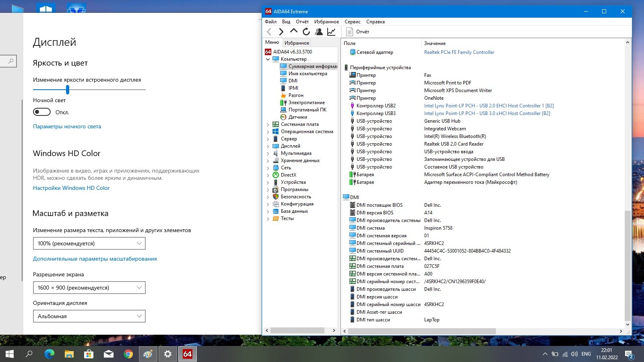
Task: Select the IPMI tree item
Action: click(289, 88)
